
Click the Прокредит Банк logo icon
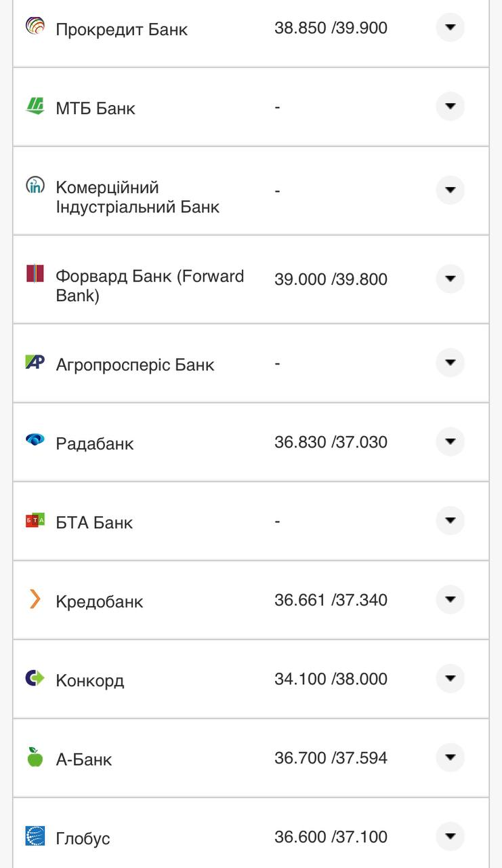click(x=35, y=27)
